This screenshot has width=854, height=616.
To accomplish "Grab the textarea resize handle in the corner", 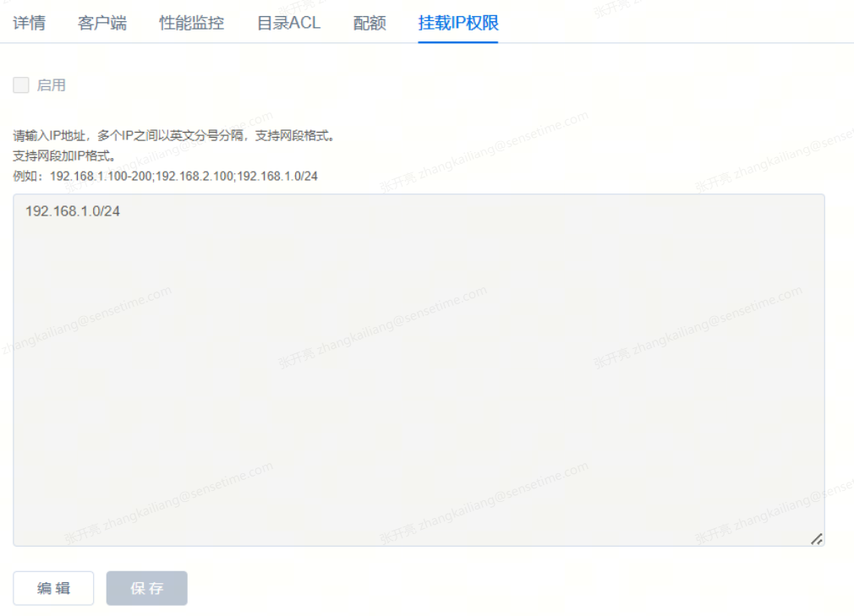I will pos(816,538).
